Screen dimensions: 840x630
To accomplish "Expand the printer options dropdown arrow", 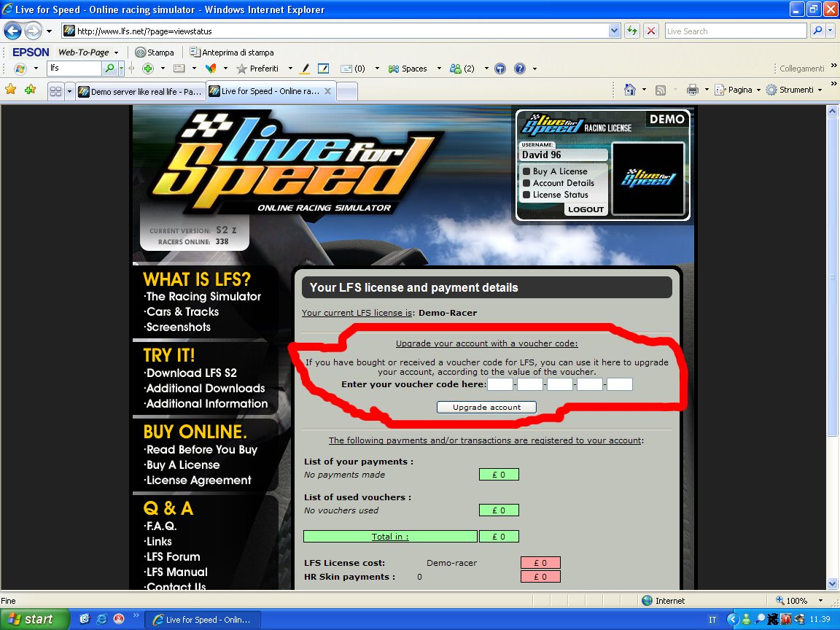I will (707, 90).
